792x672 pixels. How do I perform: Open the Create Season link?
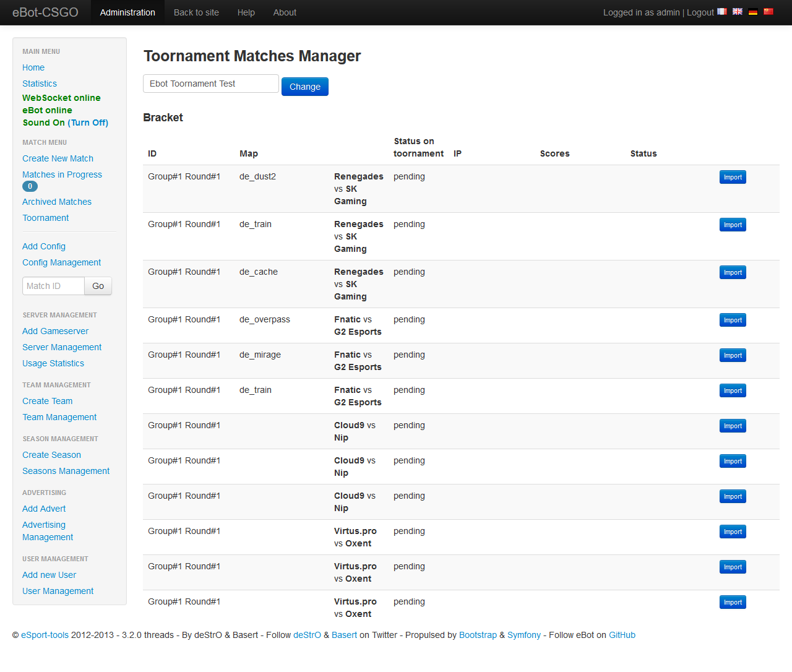(x=51, y=455)
